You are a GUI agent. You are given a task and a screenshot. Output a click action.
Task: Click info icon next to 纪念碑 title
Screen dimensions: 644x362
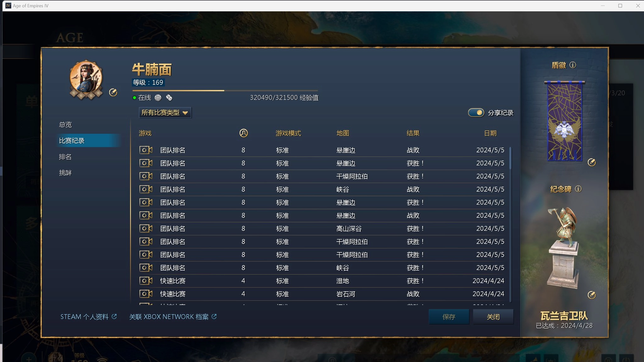pyautogui.click(x=578, y=189)
